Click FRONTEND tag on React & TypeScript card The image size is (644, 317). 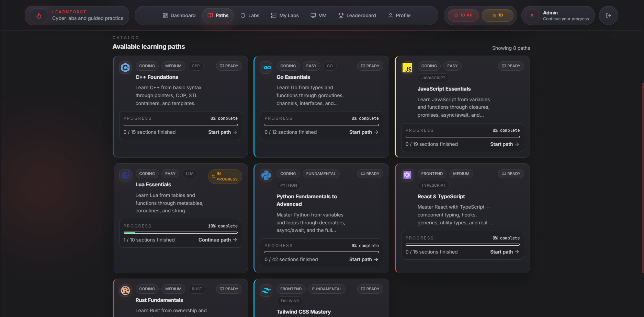tap(432, 174)
